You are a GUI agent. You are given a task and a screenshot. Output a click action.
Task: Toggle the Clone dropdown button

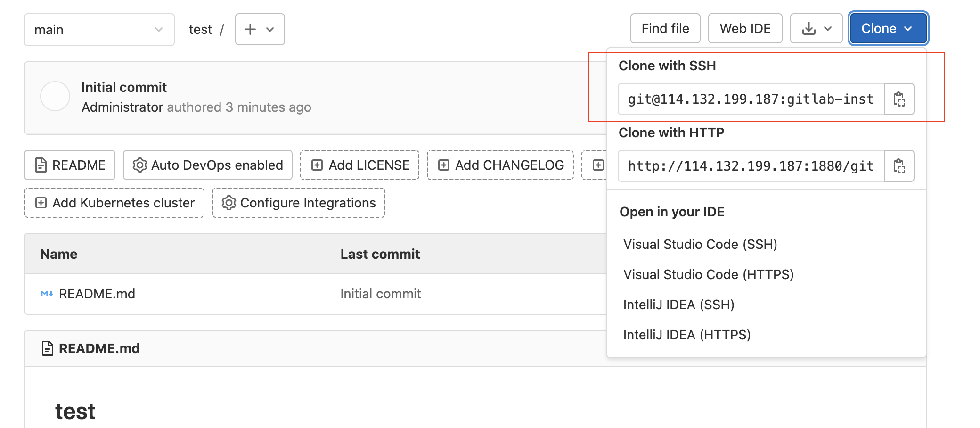point(888,29)
